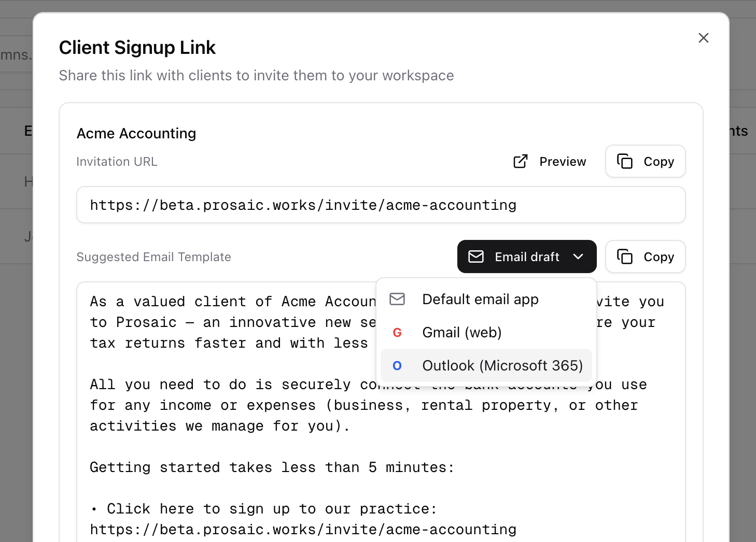This screenshot has height=542, width=756.
Task: Click the envelope icon for Default email app
Action: click(x=397, y=299)
